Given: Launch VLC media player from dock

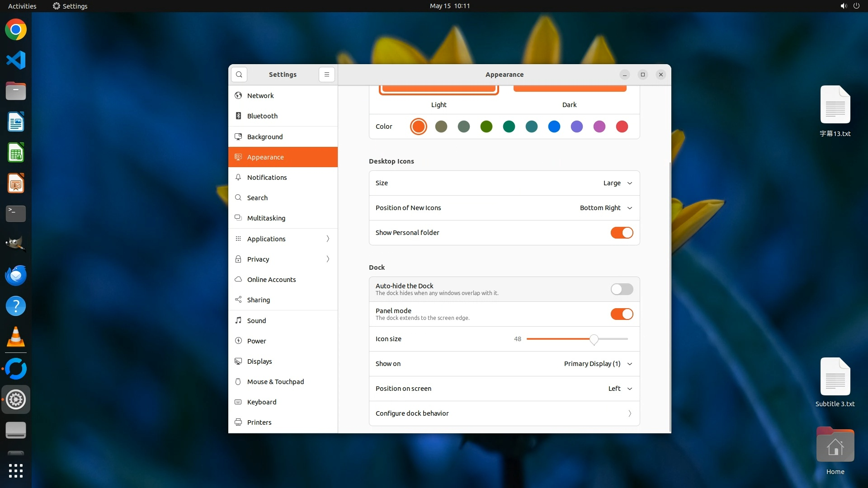Looking at the screenshot, I should point(16,337).
